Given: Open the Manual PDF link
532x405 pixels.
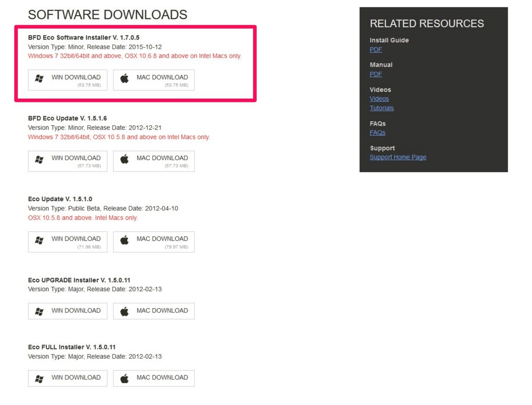Looking at the screenshot, I should 376,74.
